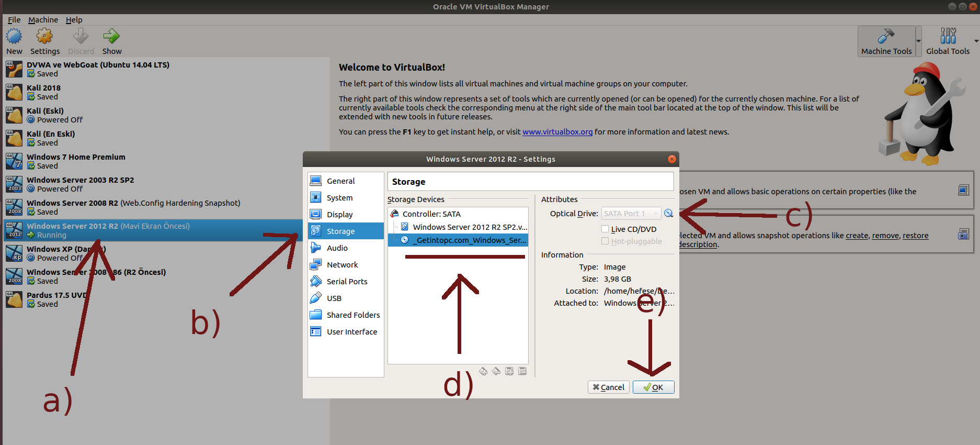The height and width of the screenshot is (445, 980).
Task: Click the remove storage attachment icon
Action: pos(522,371)
